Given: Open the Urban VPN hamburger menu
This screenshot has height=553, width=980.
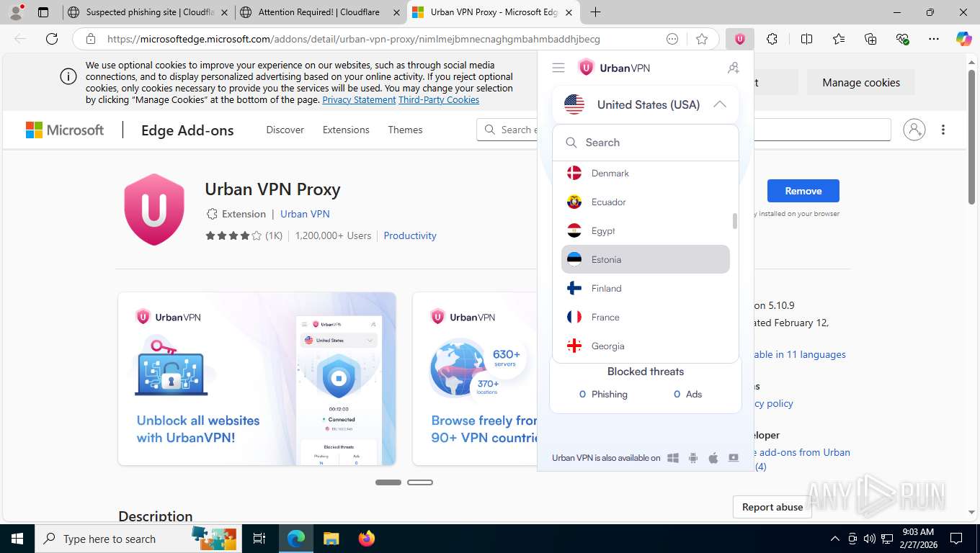Looking at the screenshot, I should tap(558, 68).
